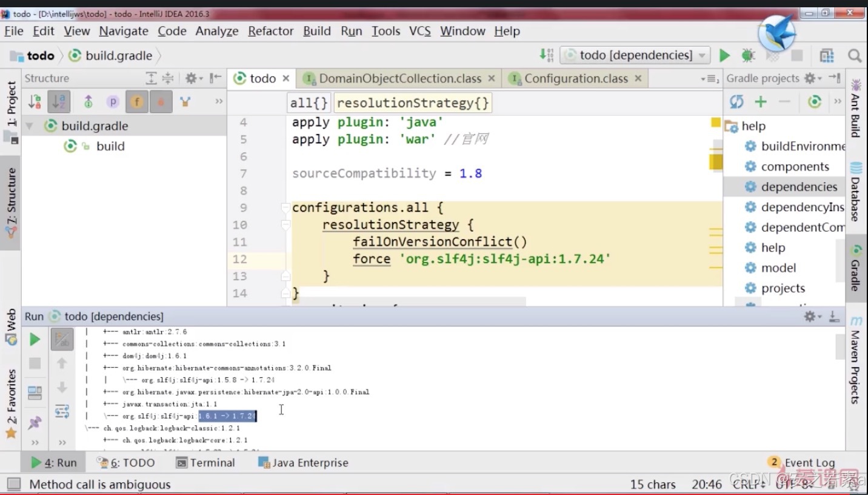The image size is (868, 495).
Task: Open the Terminal tool window
Action: tap(205, 463)
